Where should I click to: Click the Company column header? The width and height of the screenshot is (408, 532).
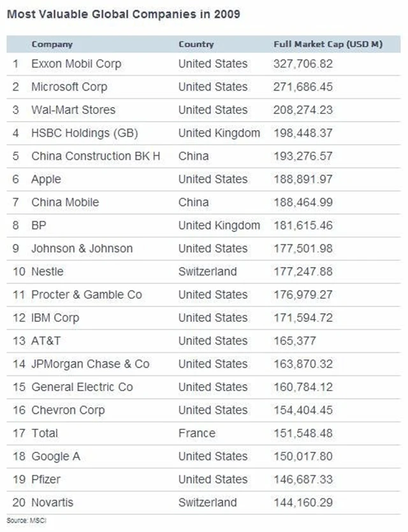click(x=52, y=45)
